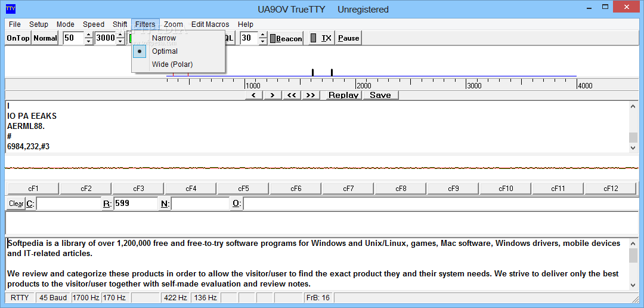This screenshot has height=308, width=644.
Task: Open the Shift menu
Action: [x=120, y=24]
